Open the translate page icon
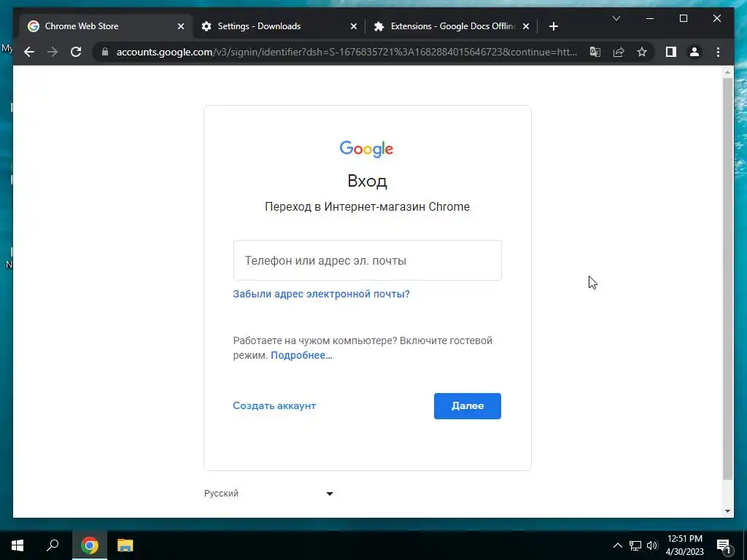747x560 pixels. pyautogui.click(x=595, y=52)
